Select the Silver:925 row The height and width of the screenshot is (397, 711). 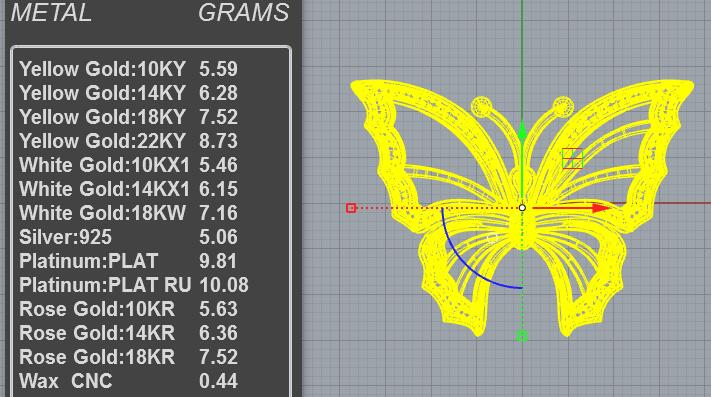tap(128, 237)
